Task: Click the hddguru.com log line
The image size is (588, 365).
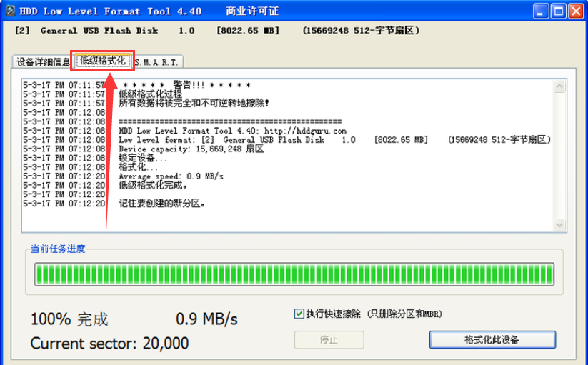Action: [x=232, y=131]
